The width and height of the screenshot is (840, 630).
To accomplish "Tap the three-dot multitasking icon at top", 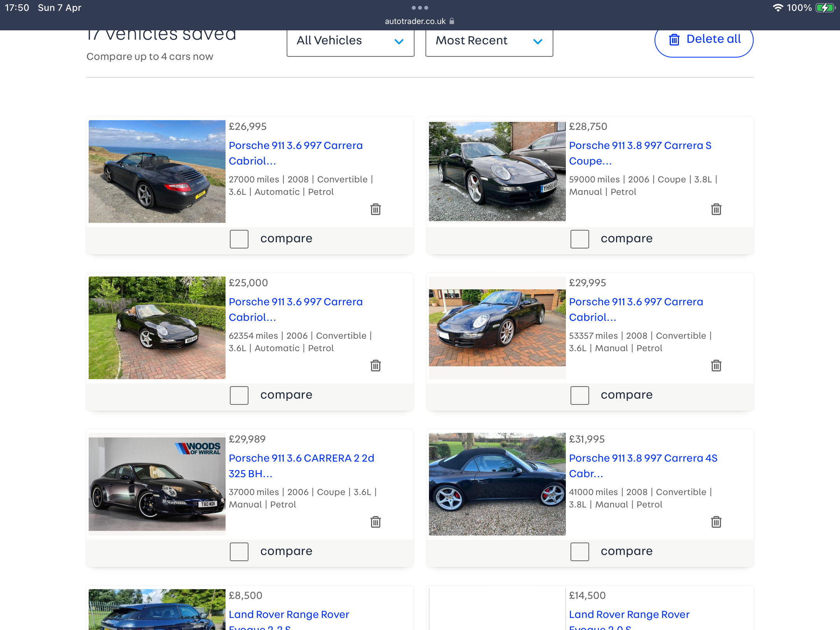I will pos(420,8).
